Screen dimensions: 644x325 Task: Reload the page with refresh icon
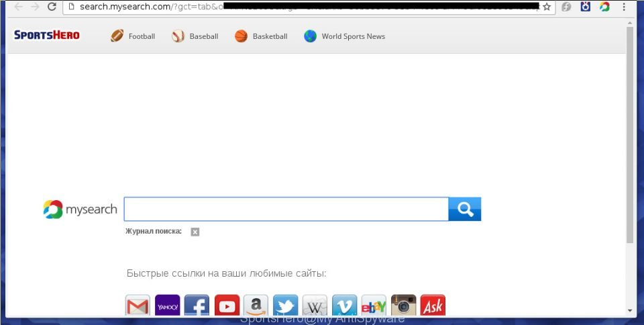pyautogui.click(x=52, y=7)
